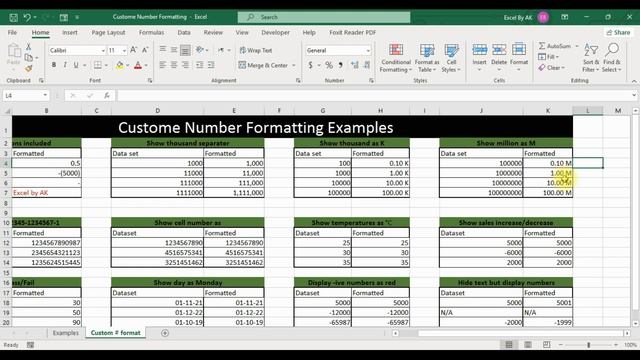The image size is (640, 360).
Task: Align text to the left
Action: [x=163, y=65]
